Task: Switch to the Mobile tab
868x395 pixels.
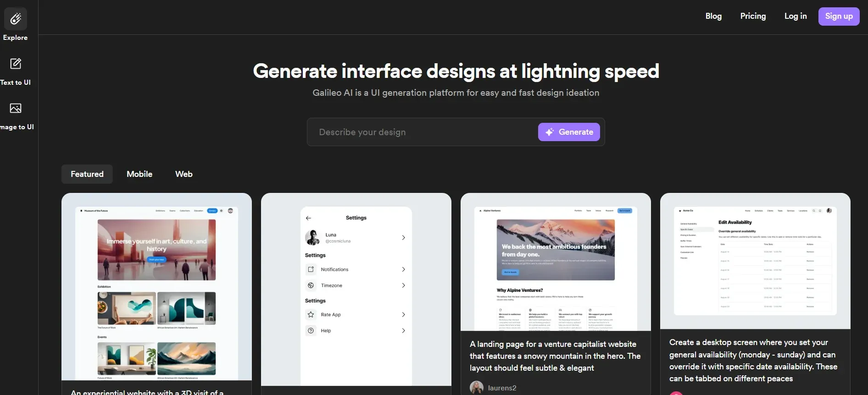Action: (x=139, y=174)
